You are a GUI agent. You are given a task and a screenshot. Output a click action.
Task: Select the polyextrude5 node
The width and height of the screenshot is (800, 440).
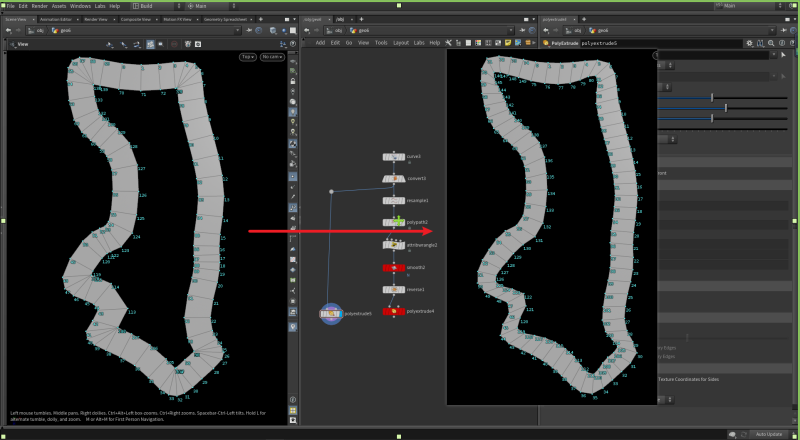click(331, 314)
